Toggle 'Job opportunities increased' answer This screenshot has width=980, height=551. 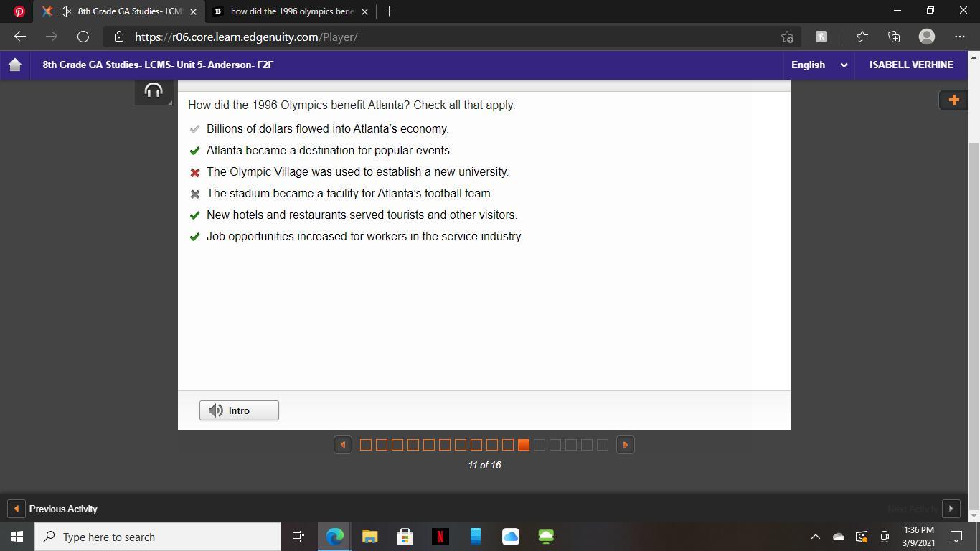pos(194,237)
